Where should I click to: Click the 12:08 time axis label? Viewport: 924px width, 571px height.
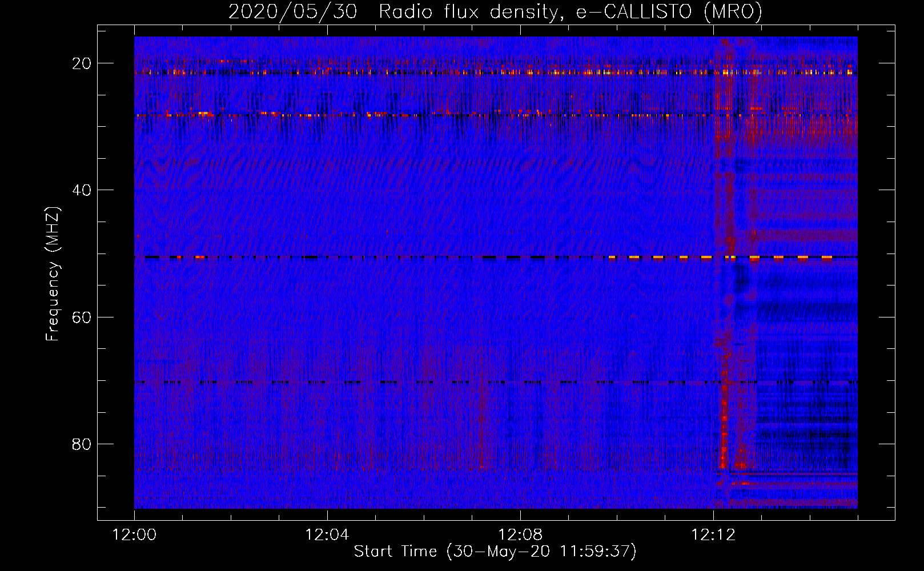coord(520,535)
